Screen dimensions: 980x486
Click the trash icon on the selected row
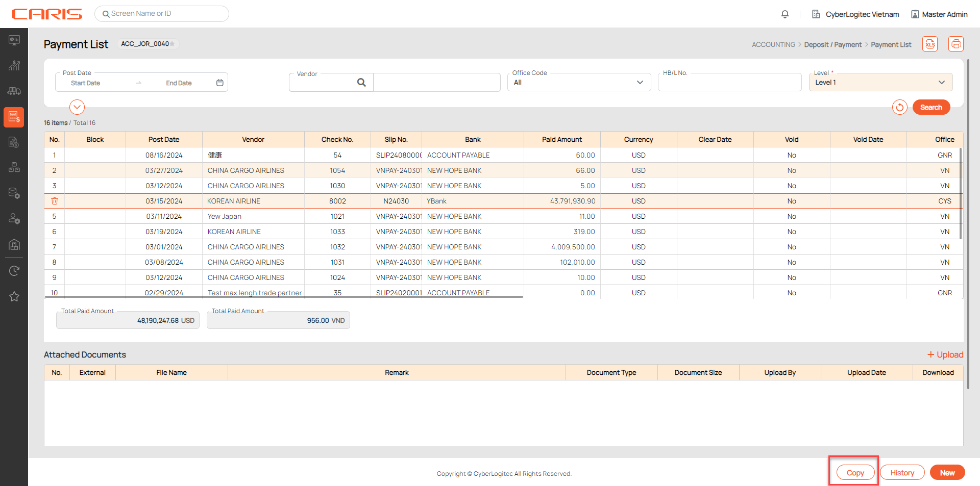point(55,201)
